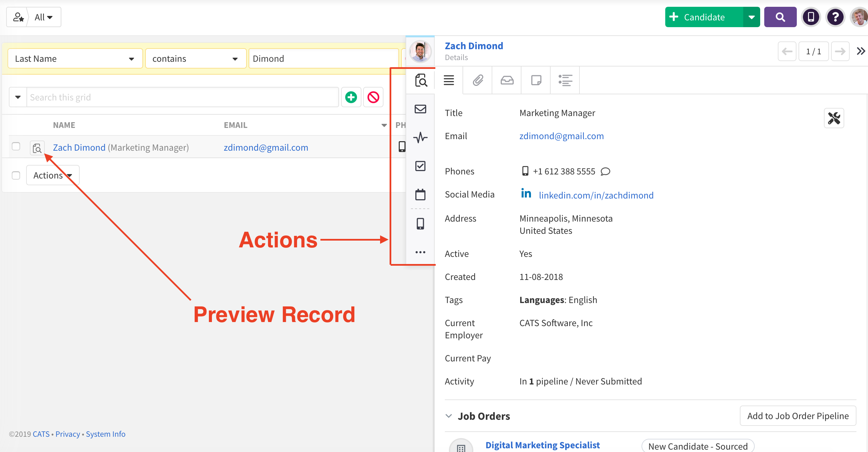The height and width of the screenshot is (452, 868).
Task: Click the mobile phone icon in sidebar
Action: (420, 224)
